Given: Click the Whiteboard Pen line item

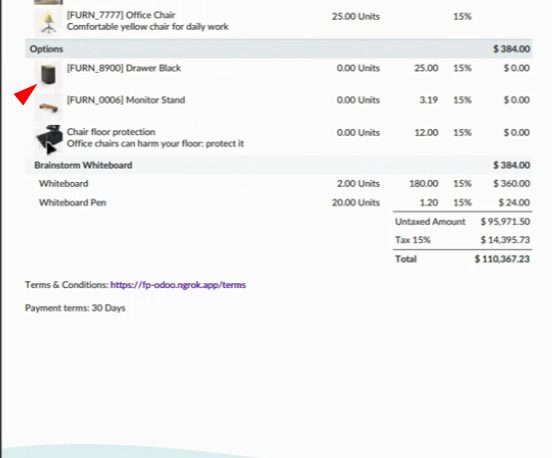Looking at the screenshot, I should (73, 202).
